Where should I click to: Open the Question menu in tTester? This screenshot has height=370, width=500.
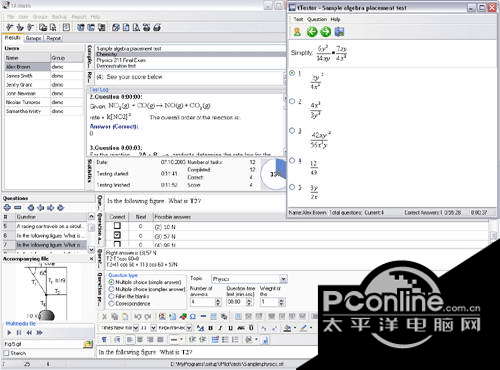click(x=317, y=19)
